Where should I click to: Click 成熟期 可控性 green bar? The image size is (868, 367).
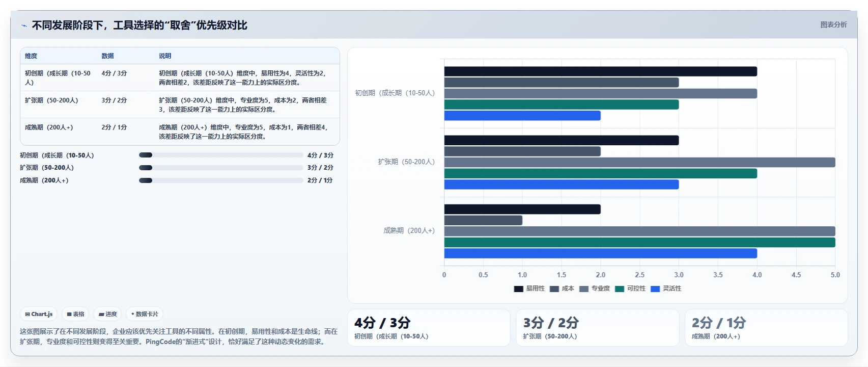pos(640,242)
